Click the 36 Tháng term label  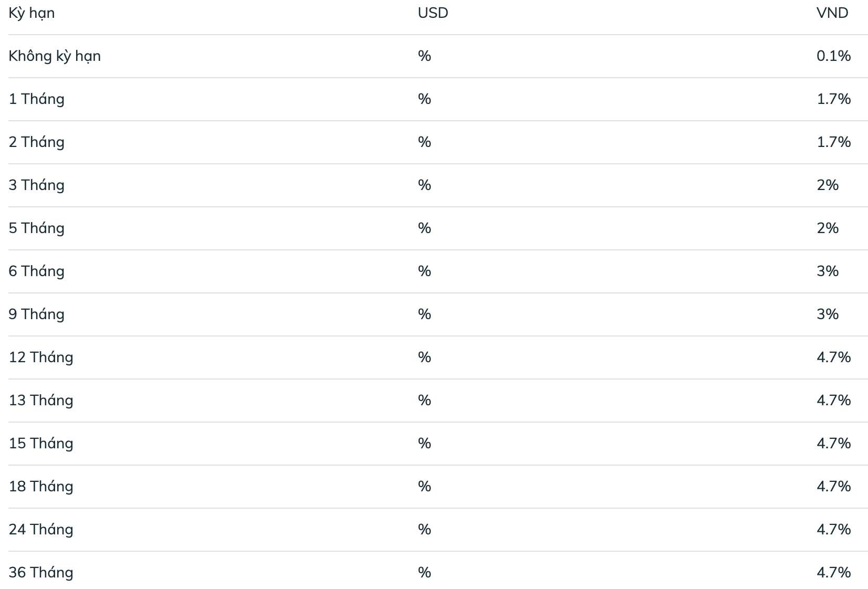[41, 573]
